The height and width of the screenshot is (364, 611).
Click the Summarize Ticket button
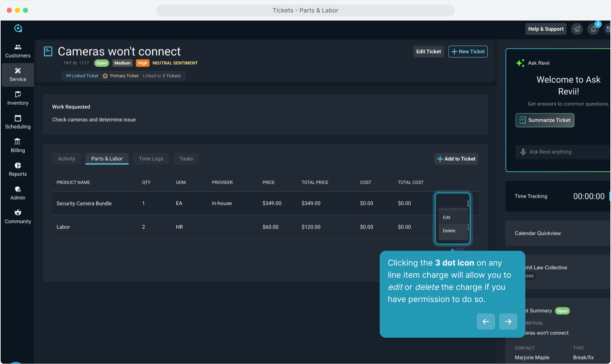545,120
